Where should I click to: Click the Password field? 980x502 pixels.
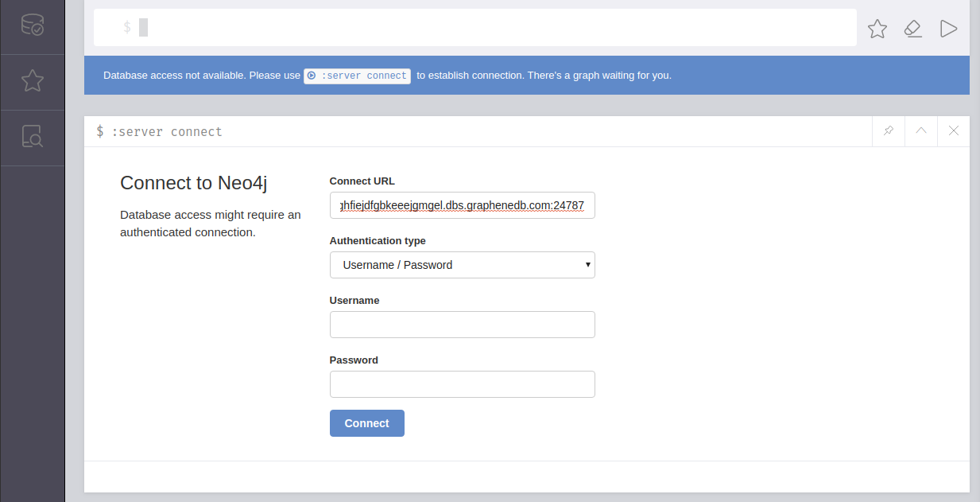[463, 384]
